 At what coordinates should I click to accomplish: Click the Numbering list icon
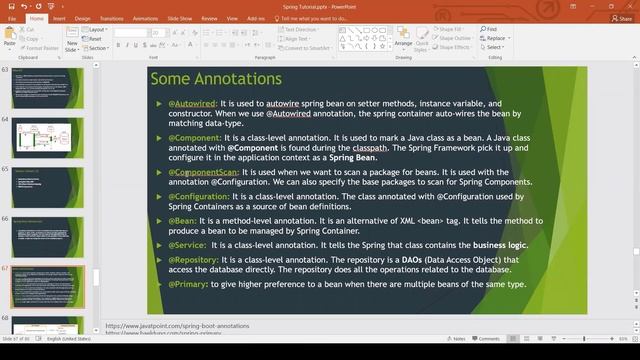[220, 33]
